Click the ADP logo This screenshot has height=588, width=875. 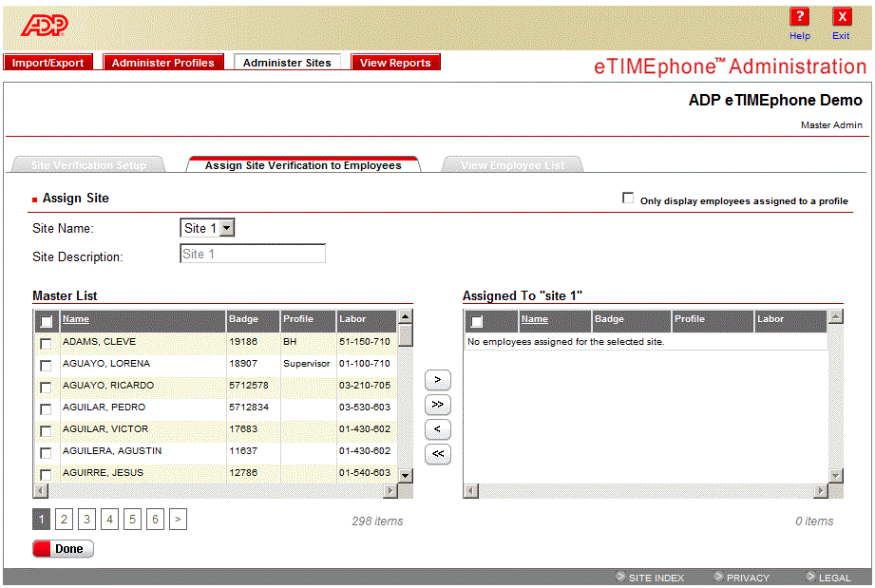click(x=45, y=25)
